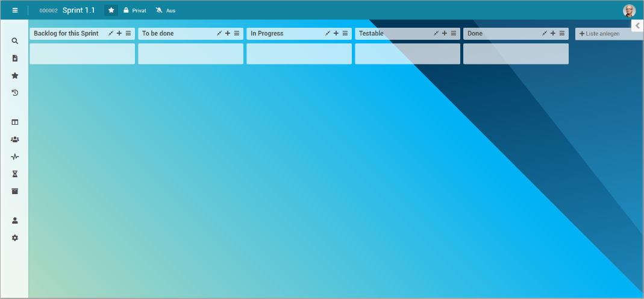Open the main hamburger menu
The image size is (644, 299).
click(15, 10)
